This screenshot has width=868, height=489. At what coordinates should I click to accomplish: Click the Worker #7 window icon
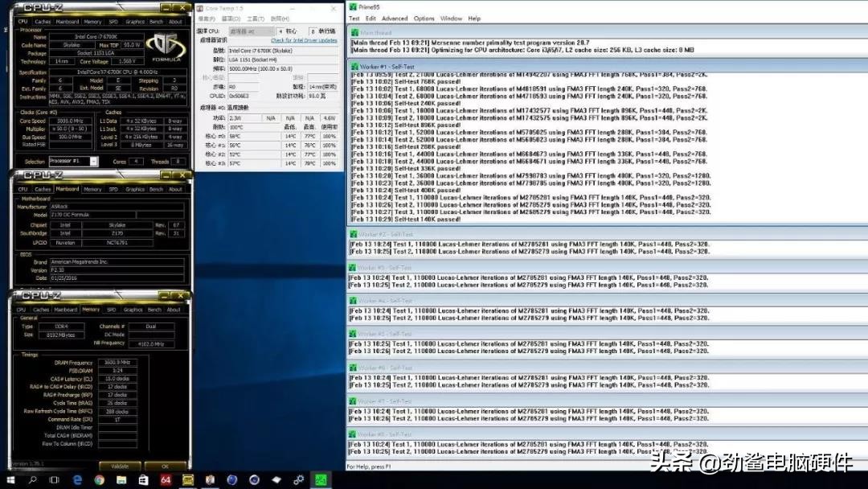[353, 401]
